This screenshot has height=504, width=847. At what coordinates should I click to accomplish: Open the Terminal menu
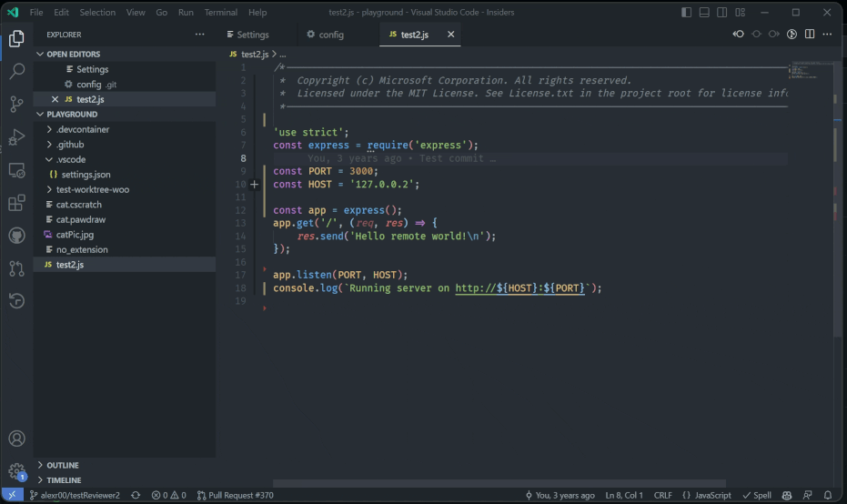pos(220,13)
